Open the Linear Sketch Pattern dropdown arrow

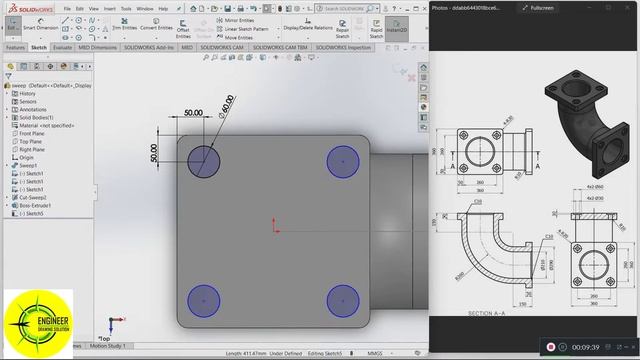(278, 29)
